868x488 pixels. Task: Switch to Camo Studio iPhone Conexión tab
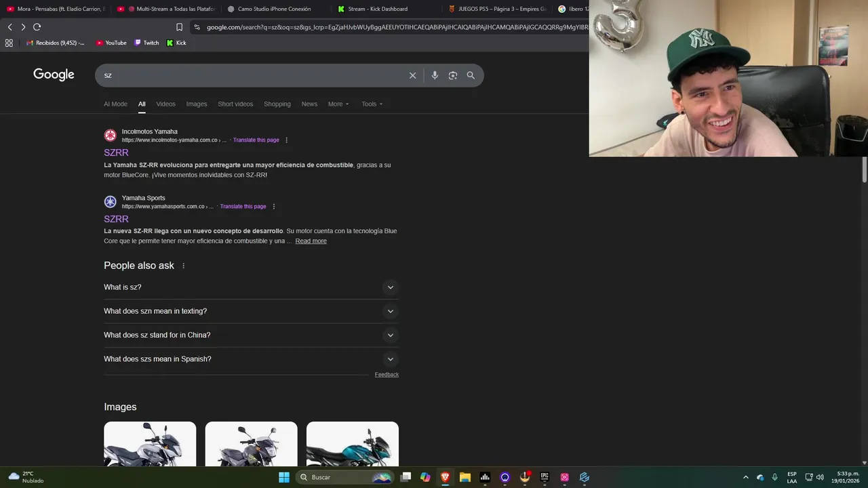pyautogui.click(x=277, y=9)
